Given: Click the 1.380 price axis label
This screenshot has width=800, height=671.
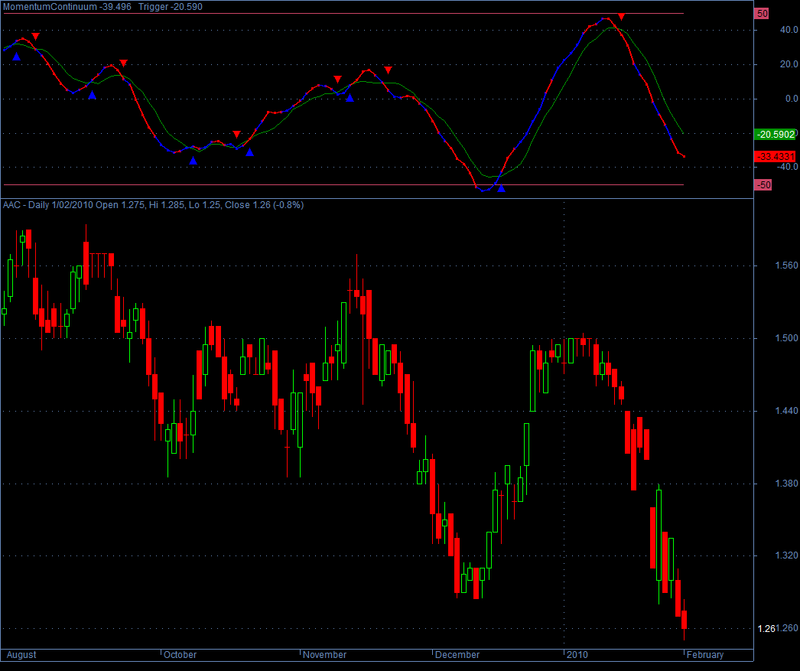Looking at the screenshot, I should pos(787,483).
